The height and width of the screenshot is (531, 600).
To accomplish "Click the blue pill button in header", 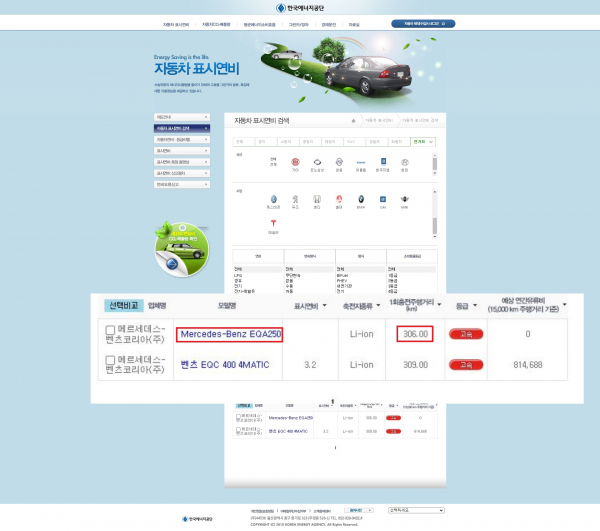I will 423,24.
